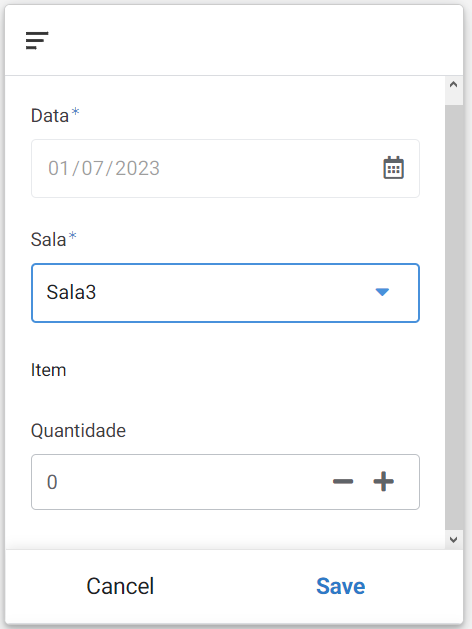The width and height of the screenshot is (472, 629).
Task: Select the Sala3 text in the dropdown
Action: click(71, 292)
